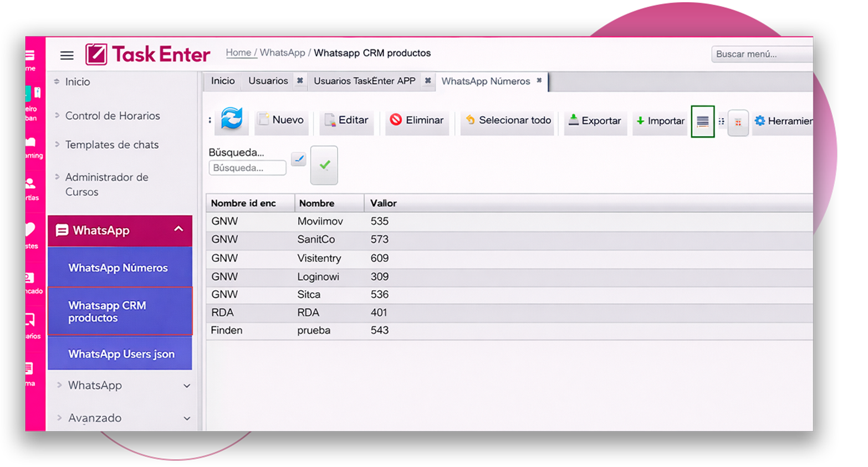Expand the lower WhatsApp menu chevron

coord(187,386)
